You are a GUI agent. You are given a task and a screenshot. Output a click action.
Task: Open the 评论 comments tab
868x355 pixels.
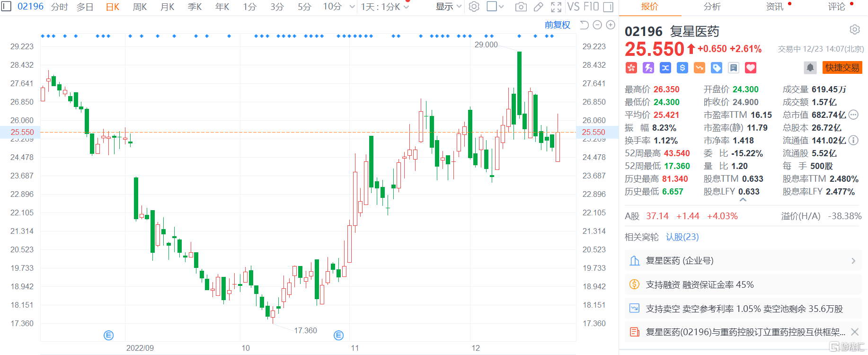pos(837,7)
